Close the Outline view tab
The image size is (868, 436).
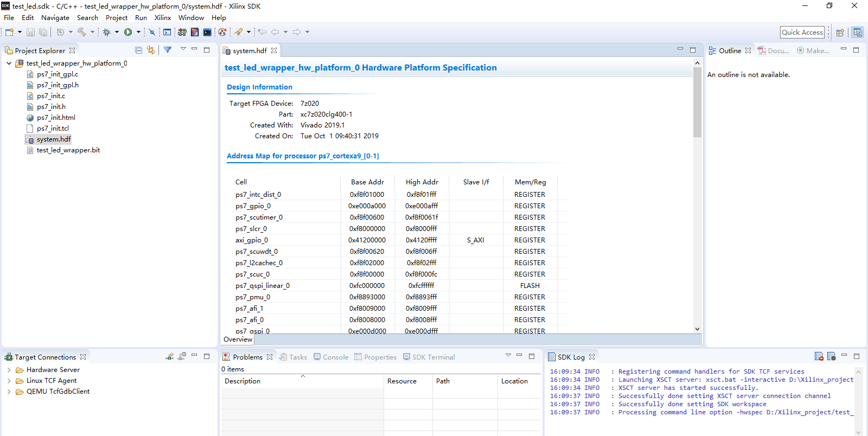[x=748, y=50]
